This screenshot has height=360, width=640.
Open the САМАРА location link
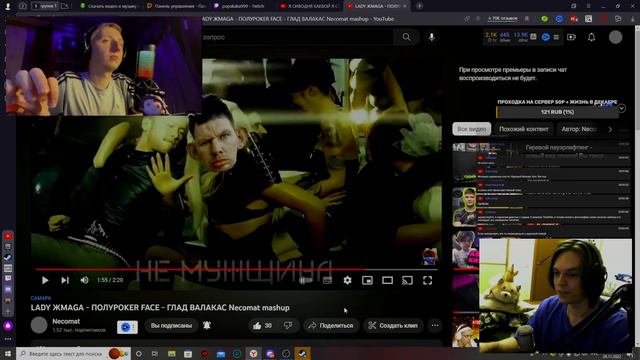click(41, 298)
